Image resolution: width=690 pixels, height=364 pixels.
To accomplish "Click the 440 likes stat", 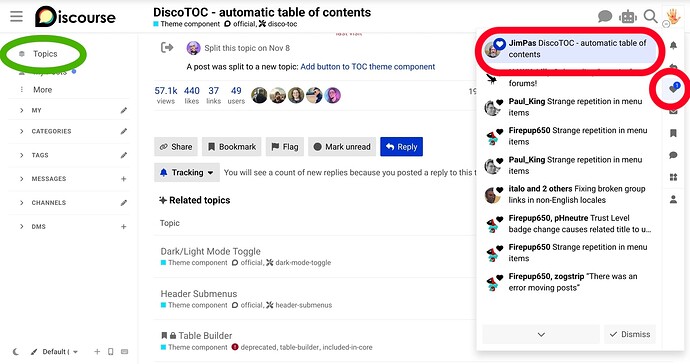I will (191, 95).
